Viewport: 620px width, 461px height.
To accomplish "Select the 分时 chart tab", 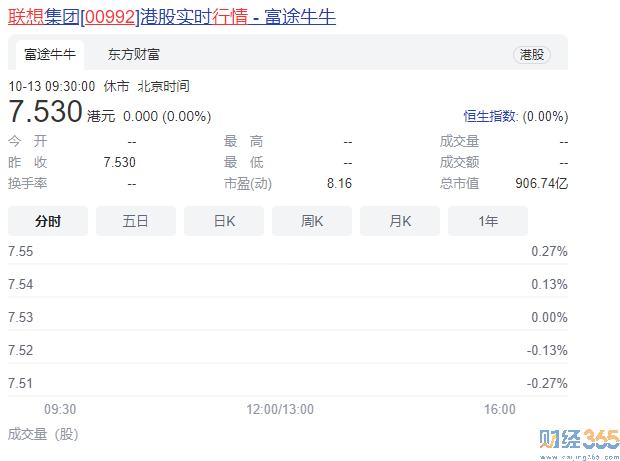I will [48, 221].
